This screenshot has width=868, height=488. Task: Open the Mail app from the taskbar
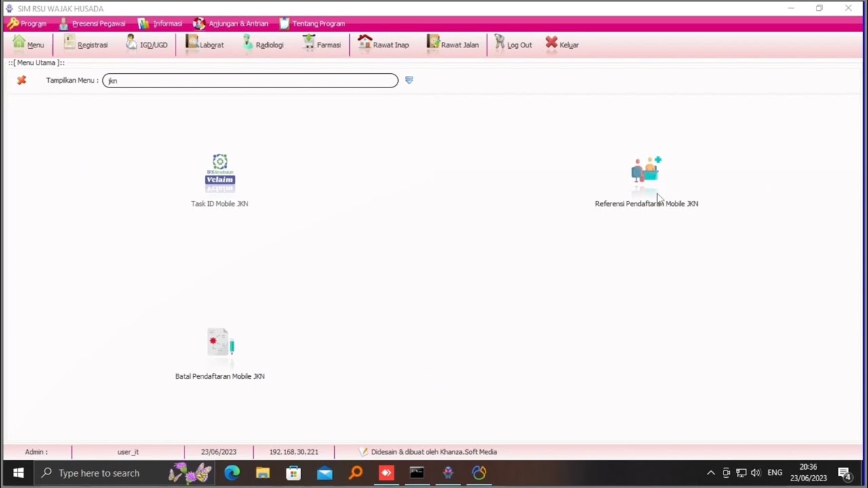tap(325, 473)
